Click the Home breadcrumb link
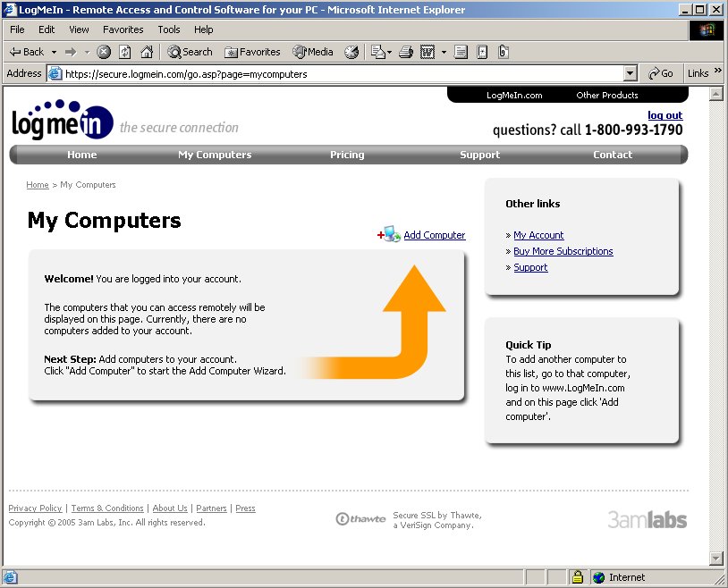The height and width of the screenshot is (588, 728). pyautogui.click(x=38, y=185)
